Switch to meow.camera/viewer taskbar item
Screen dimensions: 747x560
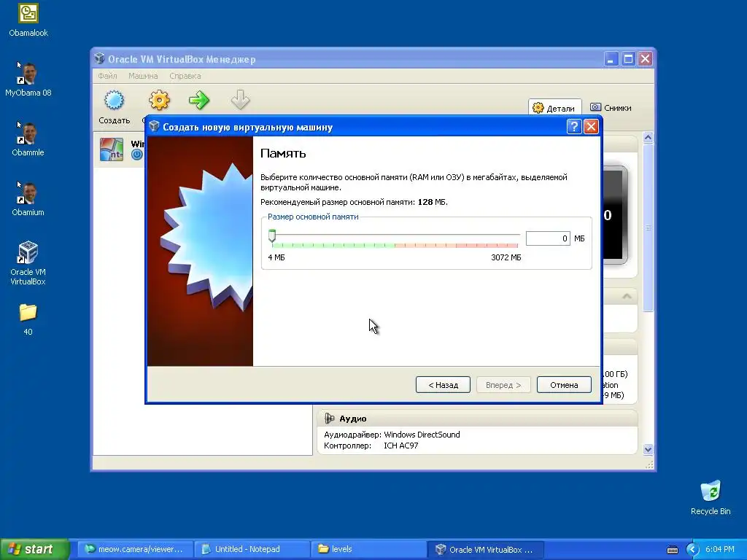(135, 550)
